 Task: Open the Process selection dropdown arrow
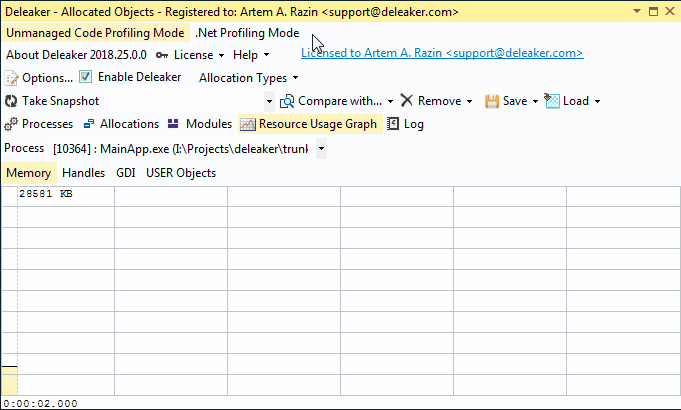tap(321, 149)
